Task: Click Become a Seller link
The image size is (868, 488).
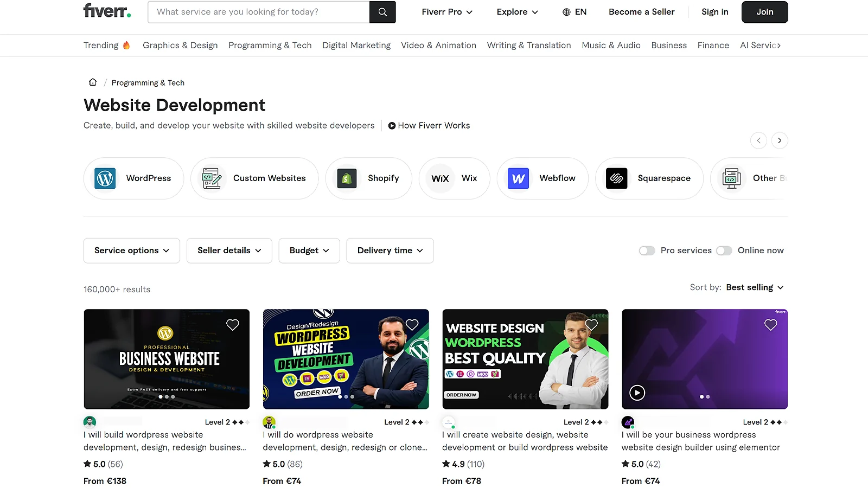Action: 642,12
